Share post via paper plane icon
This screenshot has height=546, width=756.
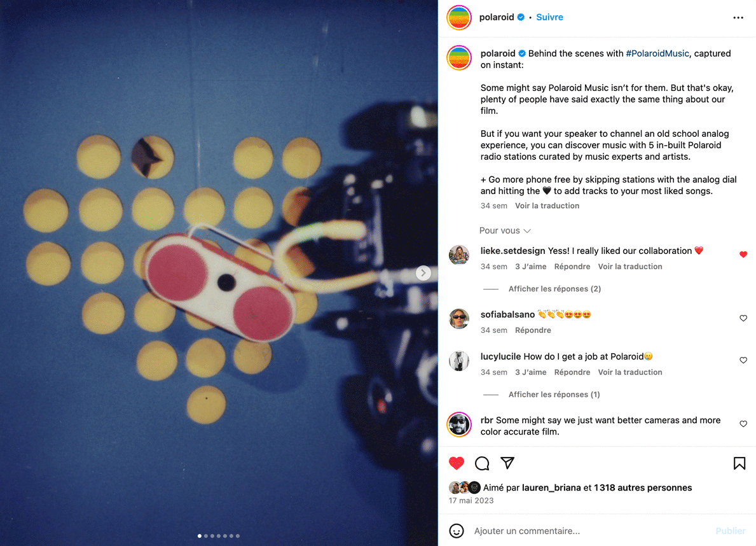coord(507,463)
